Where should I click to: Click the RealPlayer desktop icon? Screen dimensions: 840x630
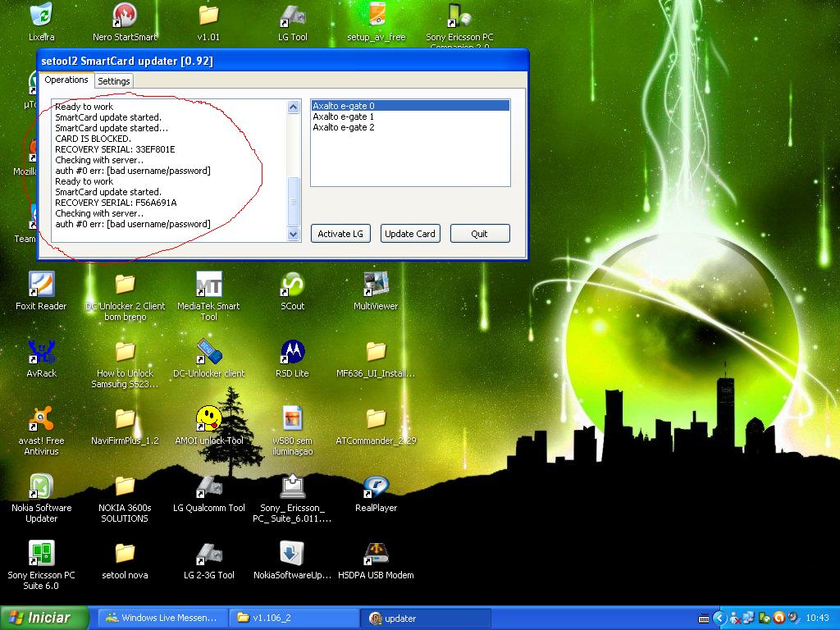pyautogui.click(x=376, y=486)
